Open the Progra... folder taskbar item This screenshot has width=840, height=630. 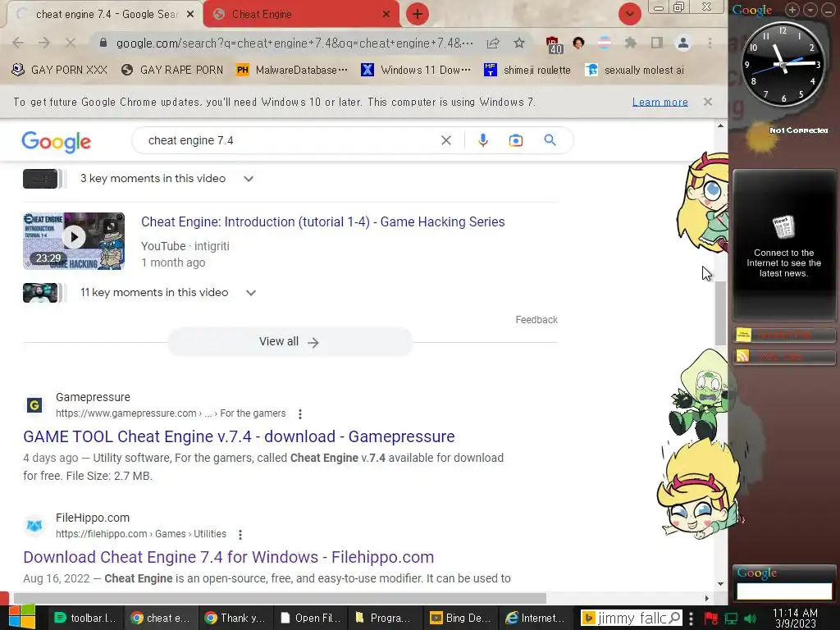point(385,619)
